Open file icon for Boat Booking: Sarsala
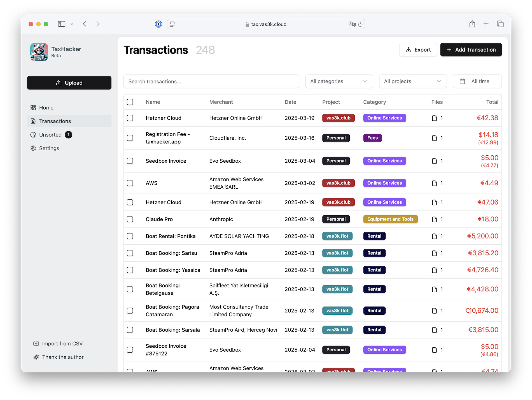Screen dimensions: 532x400 coord(435,330)
